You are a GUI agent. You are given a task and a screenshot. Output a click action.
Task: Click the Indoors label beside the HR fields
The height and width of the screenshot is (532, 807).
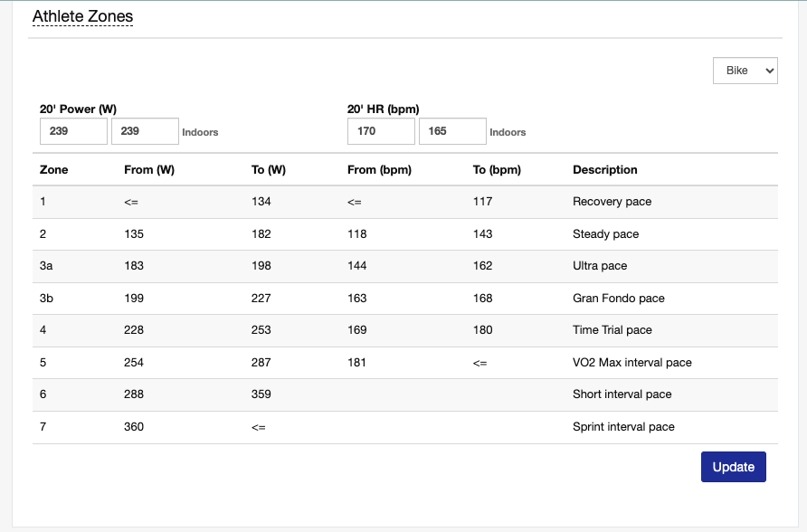[508, 132]
